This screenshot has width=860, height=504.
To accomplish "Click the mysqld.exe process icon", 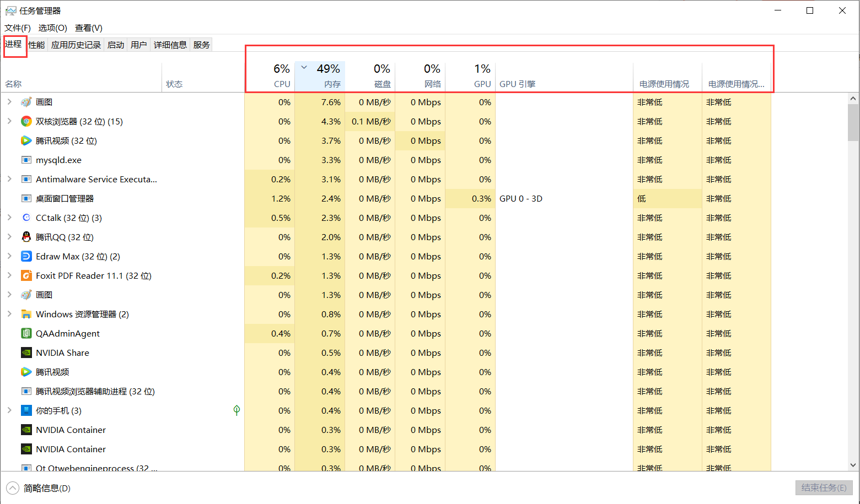I will coord(26,160).
